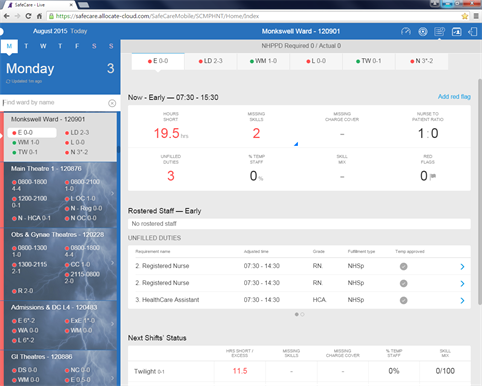Click the main content vertical scrollbar

tap(480, 192)
